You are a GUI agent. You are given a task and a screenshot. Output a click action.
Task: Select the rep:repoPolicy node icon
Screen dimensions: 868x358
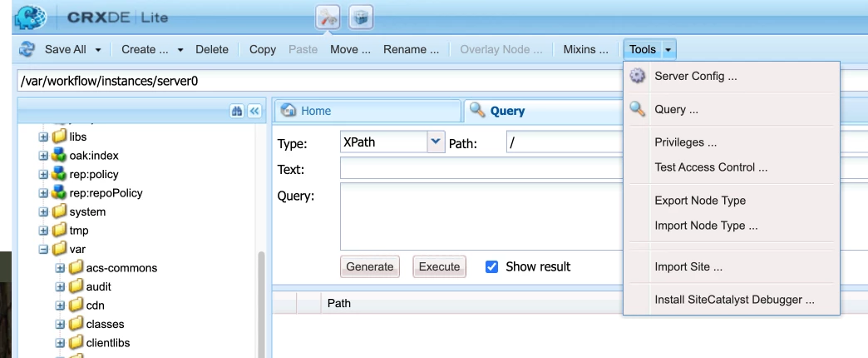click(59, 193)
